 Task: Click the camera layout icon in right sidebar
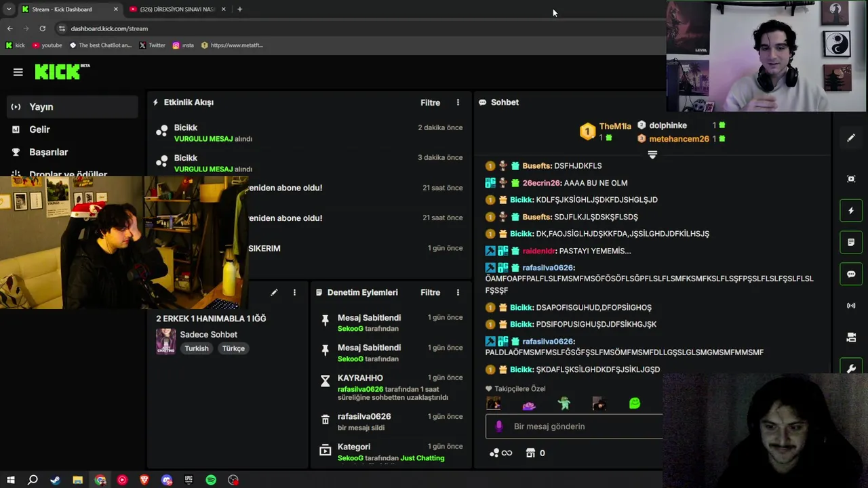coord(851,337)
